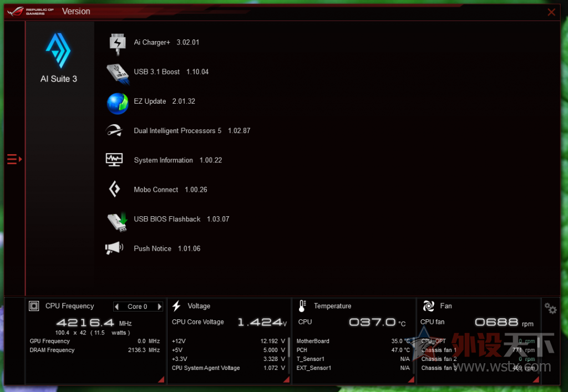Click the PCH temperature row
Screen dimensions: 568x392
tap(353, 350)
